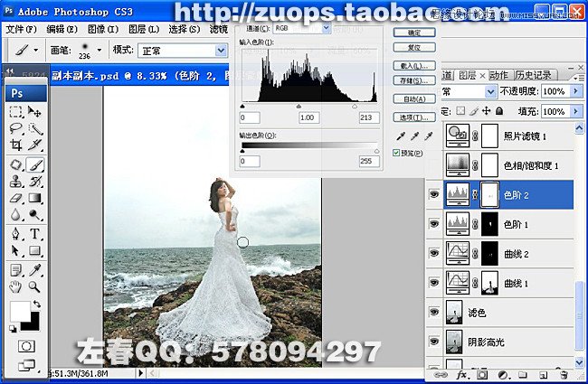Hide the 色阶 2 layer
Viewport: 588px width, 384px height.
pos(434,194)
